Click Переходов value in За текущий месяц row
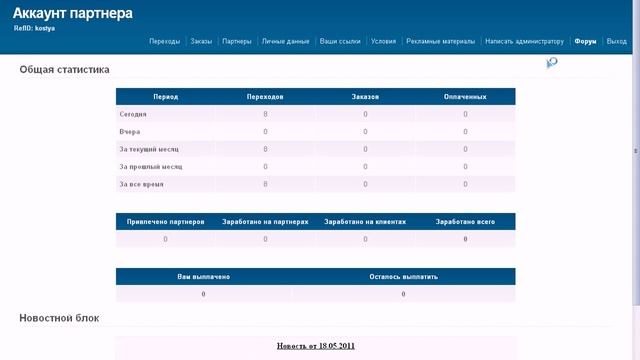The width and height of the screenshot is (640, 360). (265, 149)
